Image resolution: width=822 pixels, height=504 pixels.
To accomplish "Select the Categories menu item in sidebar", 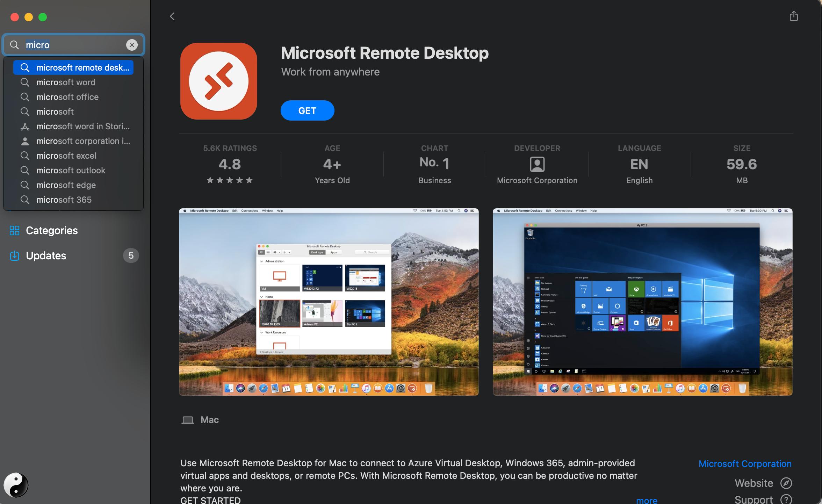I will [51, 230].
